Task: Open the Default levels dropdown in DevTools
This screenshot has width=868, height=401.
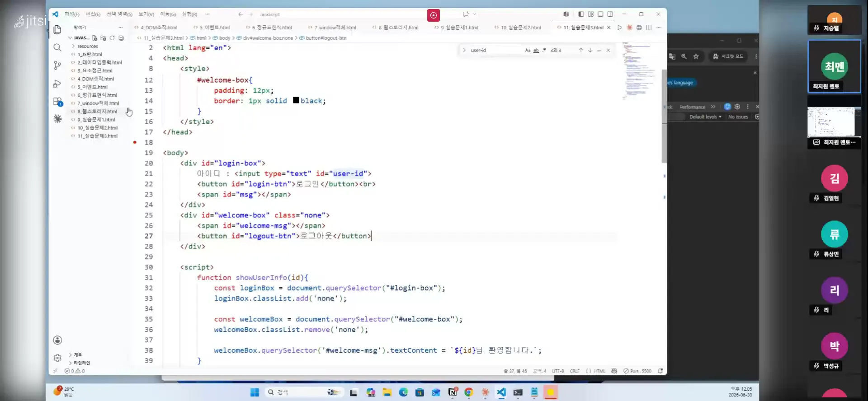Action: 705,117
